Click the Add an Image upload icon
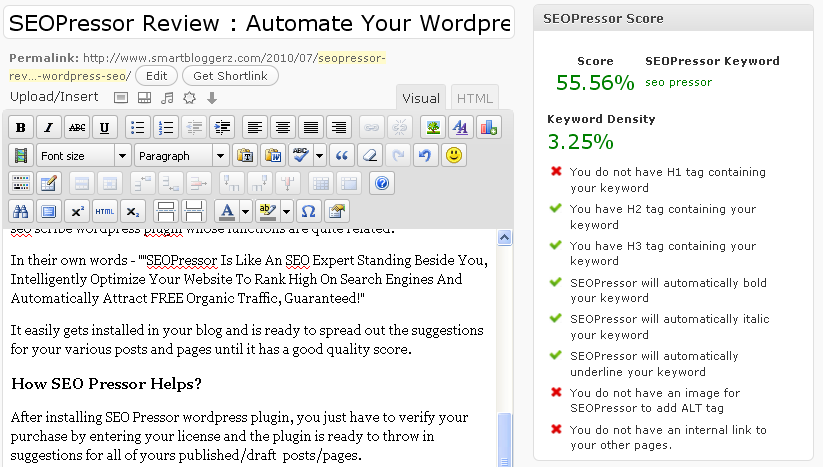 [121, 98]
